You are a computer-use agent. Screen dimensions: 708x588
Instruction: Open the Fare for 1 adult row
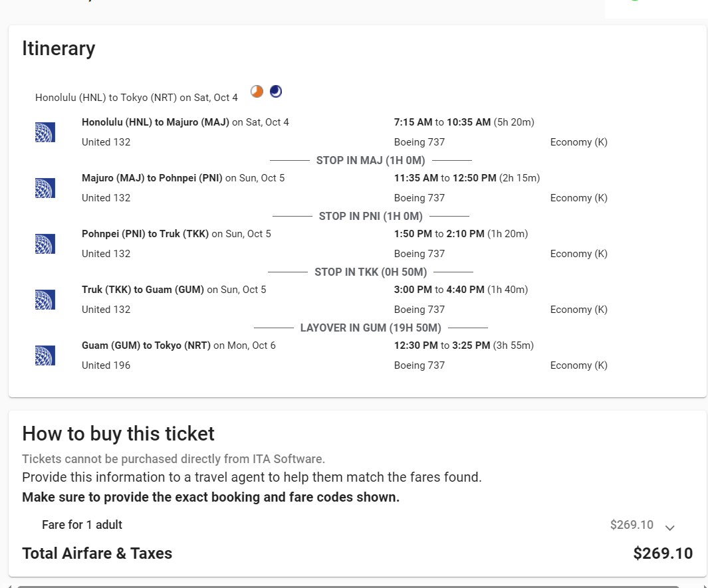click(x=82, y=525)
